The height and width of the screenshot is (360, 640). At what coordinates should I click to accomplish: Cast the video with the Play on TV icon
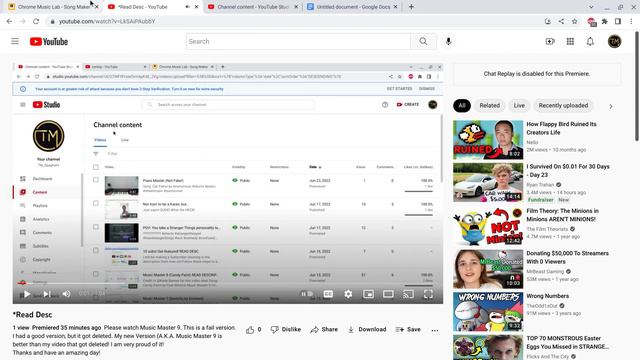tap(408, 294)
